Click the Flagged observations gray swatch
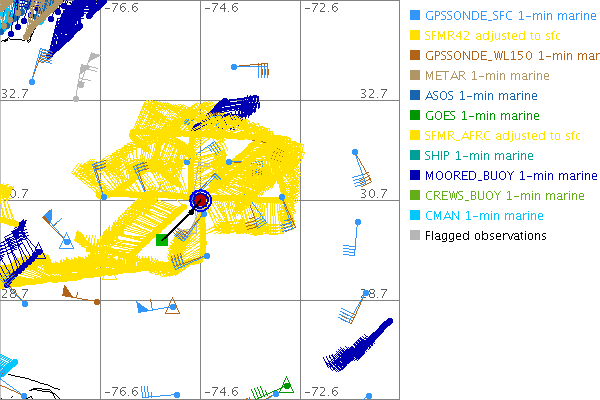600x400 pixels. tap(414, 236)
